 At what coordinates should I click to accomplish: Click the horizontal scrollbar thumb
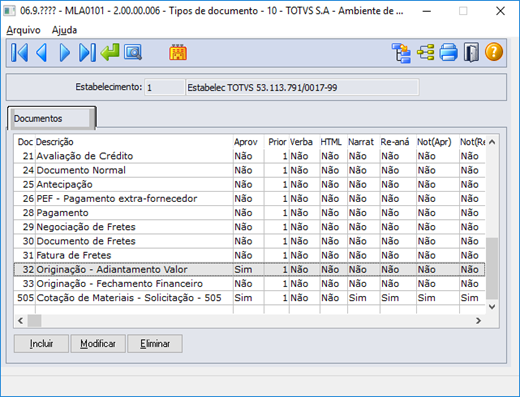click(x=34, y=321)
